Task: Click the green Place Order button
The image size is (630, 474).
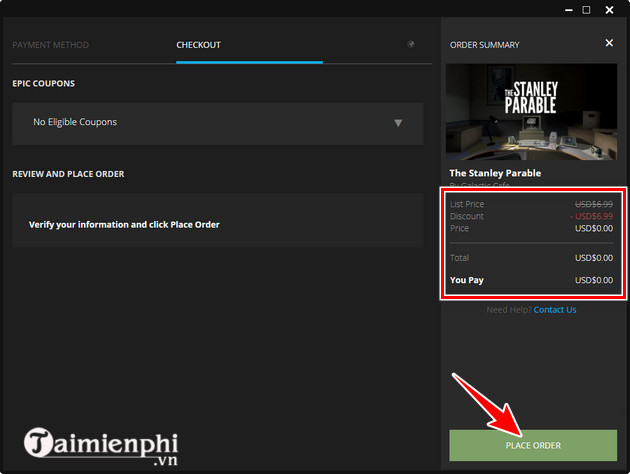Action: 533,445
